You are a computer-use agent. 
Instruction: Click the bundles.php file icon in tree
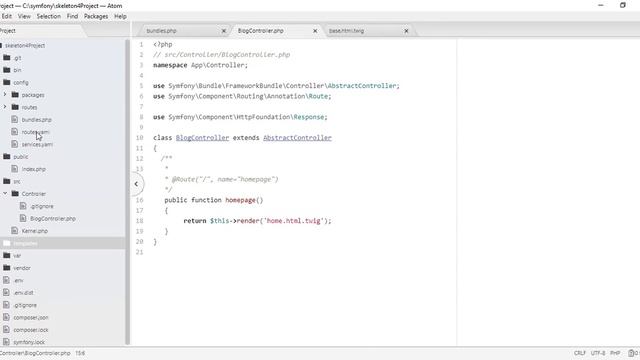(x=15, y=119)
